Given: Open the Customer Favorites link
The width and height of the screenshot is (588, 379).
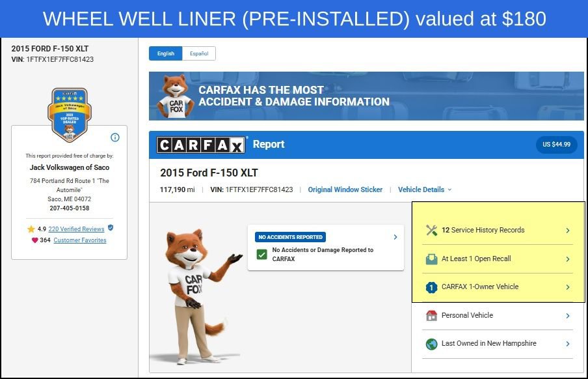Looking at the screenshot, I should coord(80,240).
